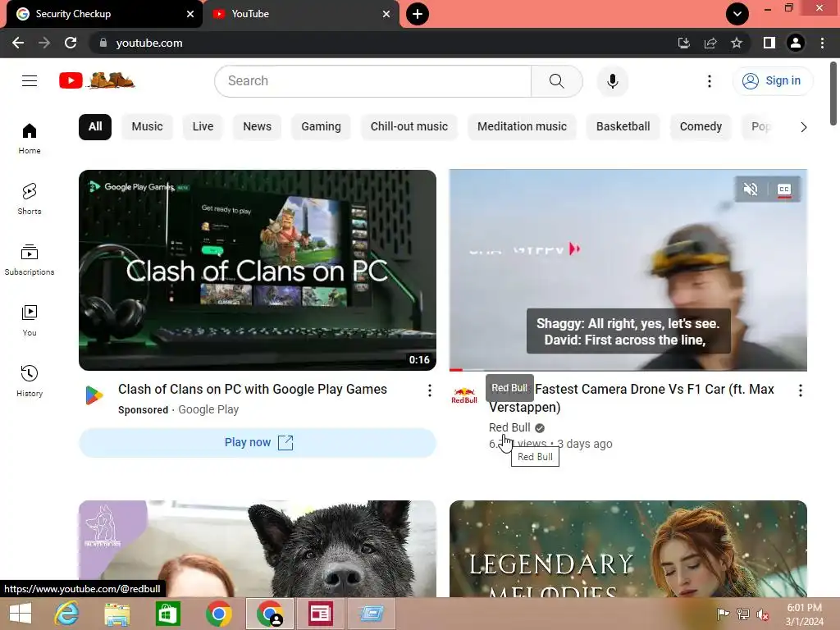
Task: Open the Red Bull channel name link
Action: (x=509, y=427)
